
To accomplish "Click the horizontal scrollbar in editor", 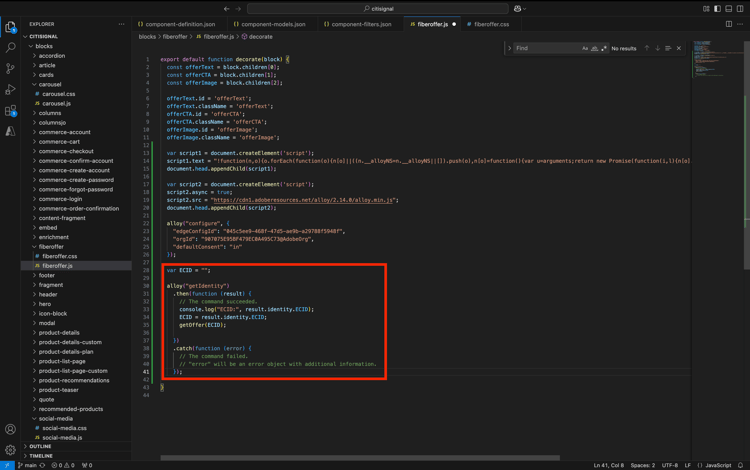I will click(360, 457).
